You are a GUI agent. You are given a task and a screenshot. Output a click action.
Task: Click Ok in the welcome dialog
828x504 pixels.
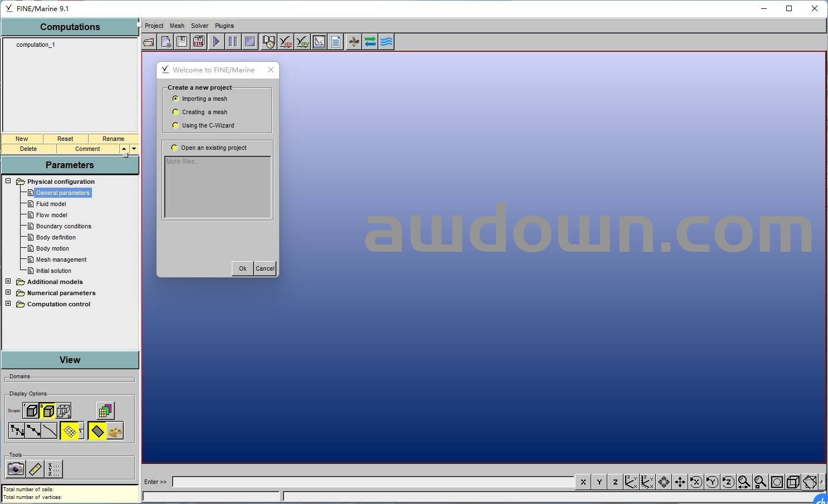pos(242,268)
